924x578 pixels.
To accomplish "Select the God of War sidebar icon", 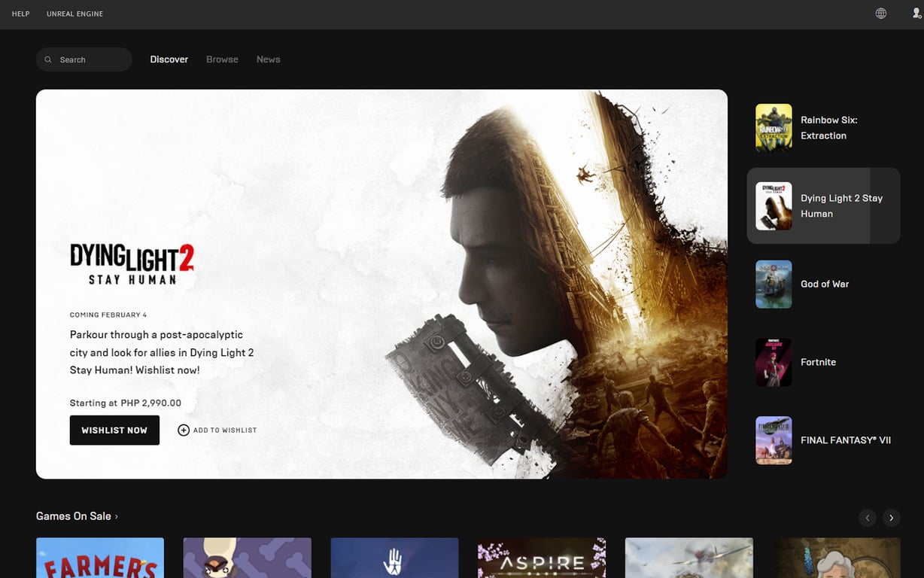I will [774, 284].
